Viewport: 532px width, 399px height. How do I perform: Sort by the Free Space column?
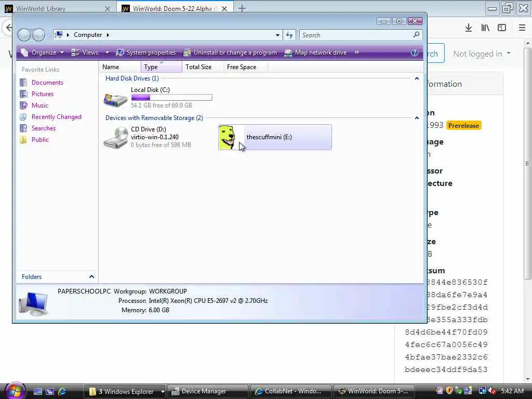pos(246,67)
